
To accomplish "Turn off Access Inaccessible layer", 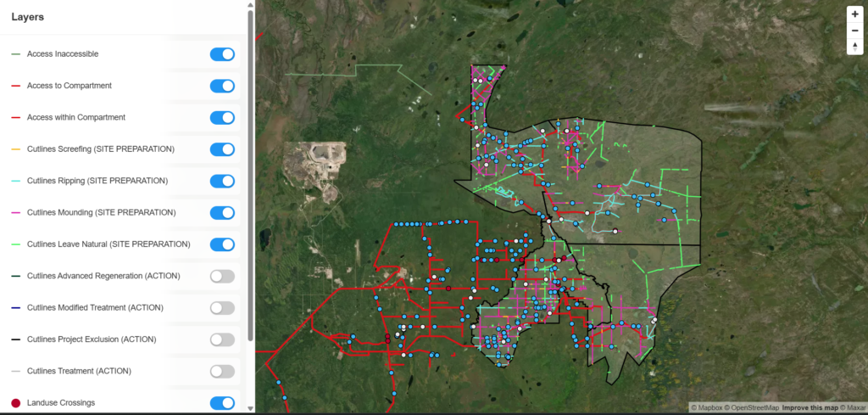I will click(222, 54).
